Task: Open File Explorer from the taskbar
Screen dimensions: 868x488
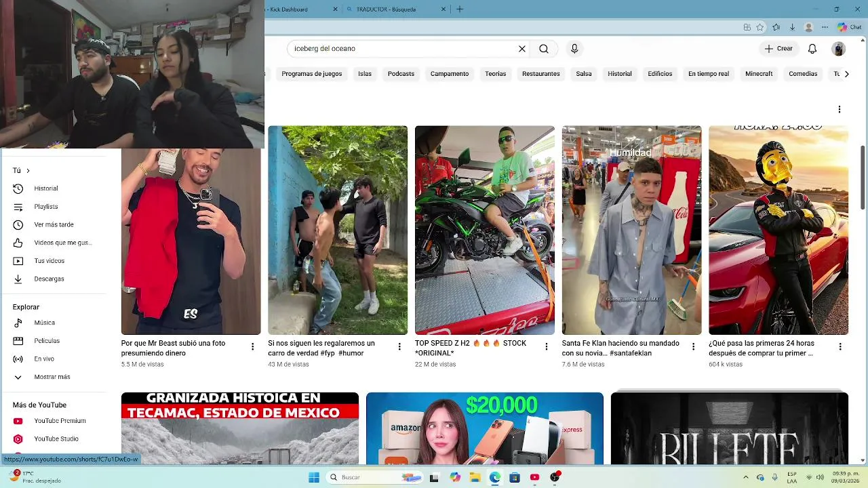Action: point(475,478)
